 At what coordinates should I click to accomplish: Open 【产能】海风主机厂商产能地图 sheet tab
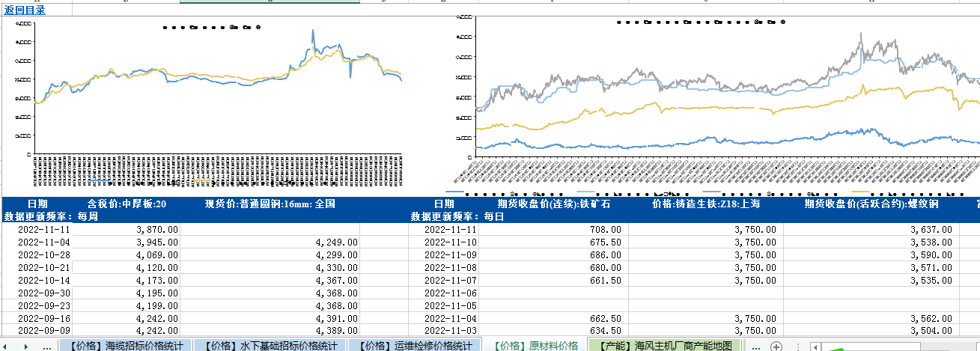665,346
